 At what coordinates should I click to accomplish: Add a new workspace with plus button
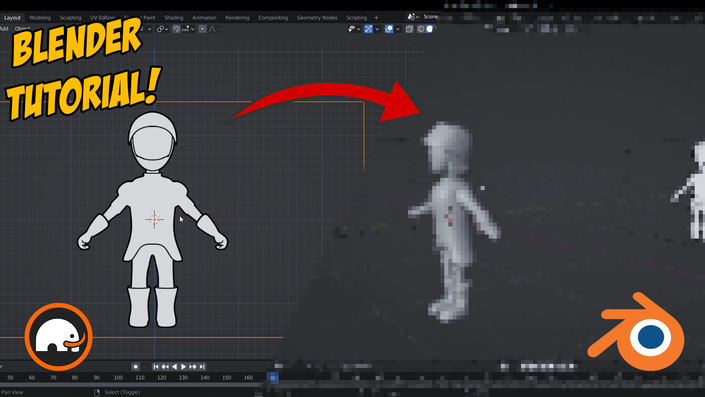(x=376, y=18)
